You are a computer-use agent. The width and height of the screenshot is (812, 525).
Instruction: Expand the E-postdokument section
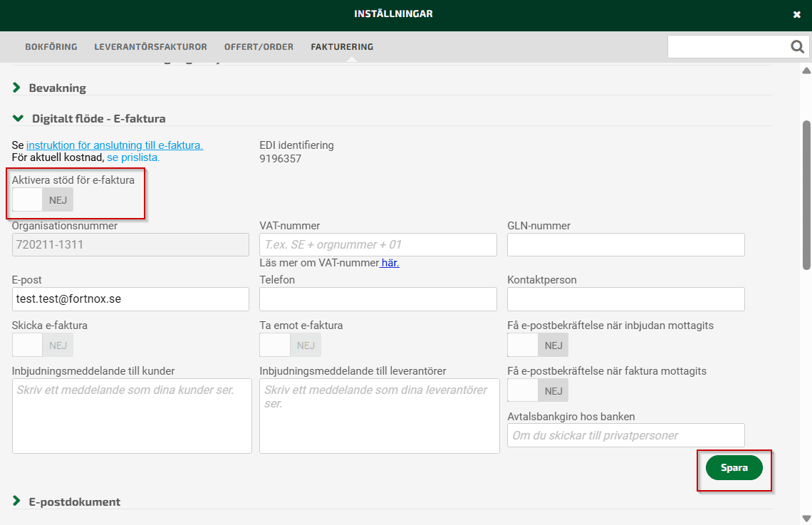74,501
